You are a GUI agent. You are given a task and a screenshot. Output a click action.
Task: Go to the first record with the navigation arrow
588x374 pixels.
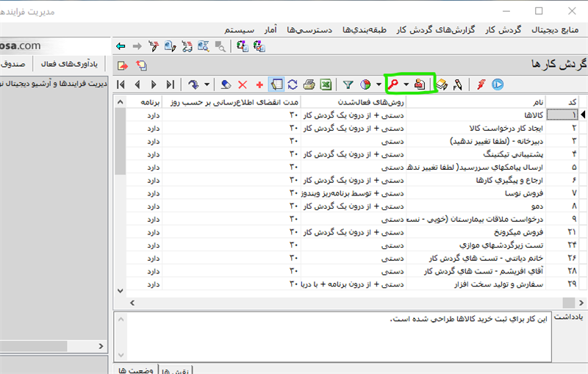pyautogui.click(x=121, y=84)
